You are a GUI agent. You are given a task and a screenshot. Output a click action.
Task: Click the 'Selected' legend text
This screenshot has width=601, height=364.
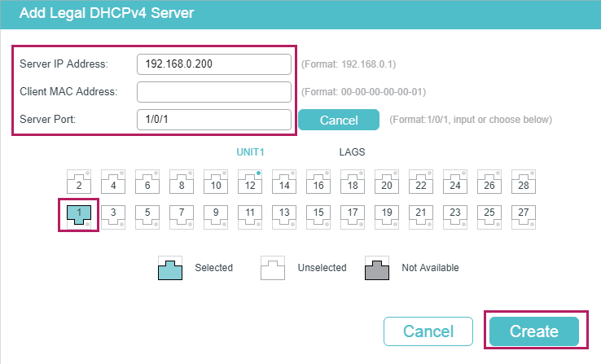tap(214, 267)
